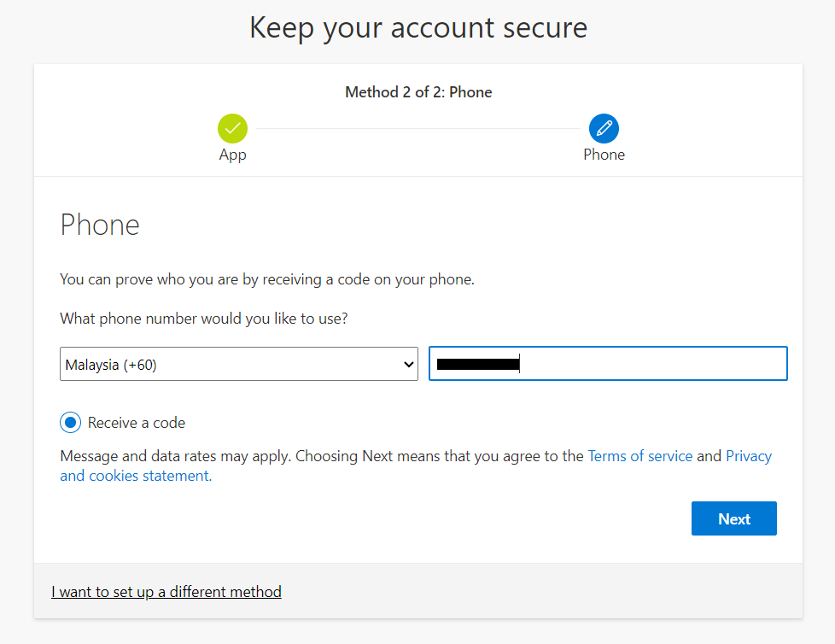
Task: Choose "I want to set up a different method"
Action: coord(166,592)
